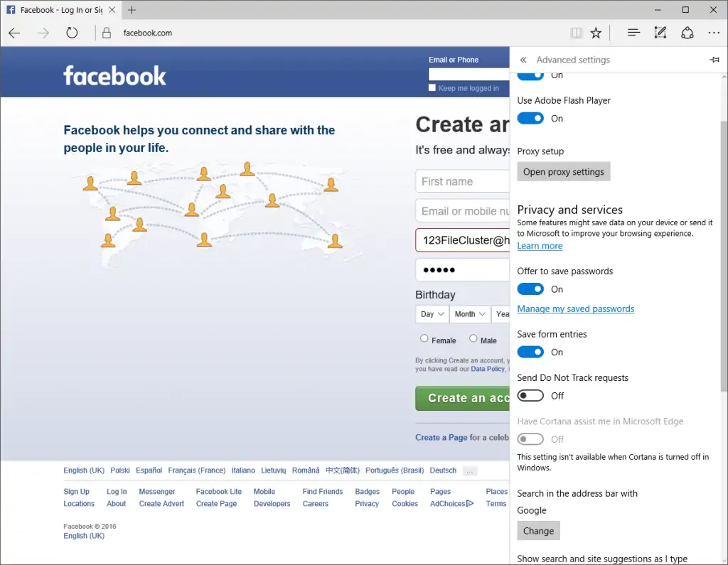
Task: Click the Email or Phone login field
Action: [x=469, y=75]
